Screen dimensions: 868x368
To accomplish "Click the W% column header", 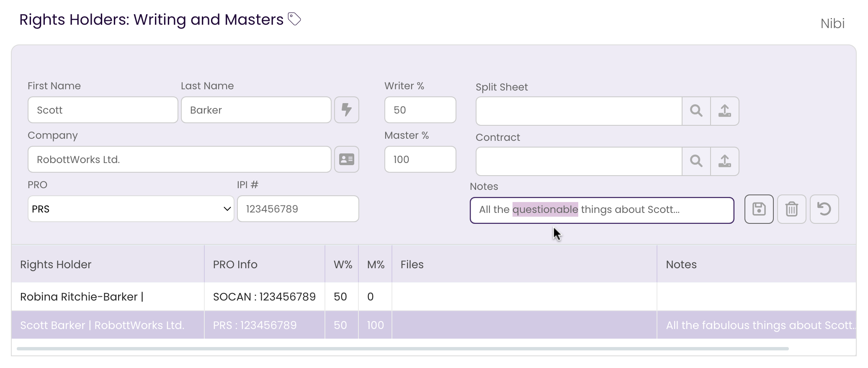I will click(342, 264).
